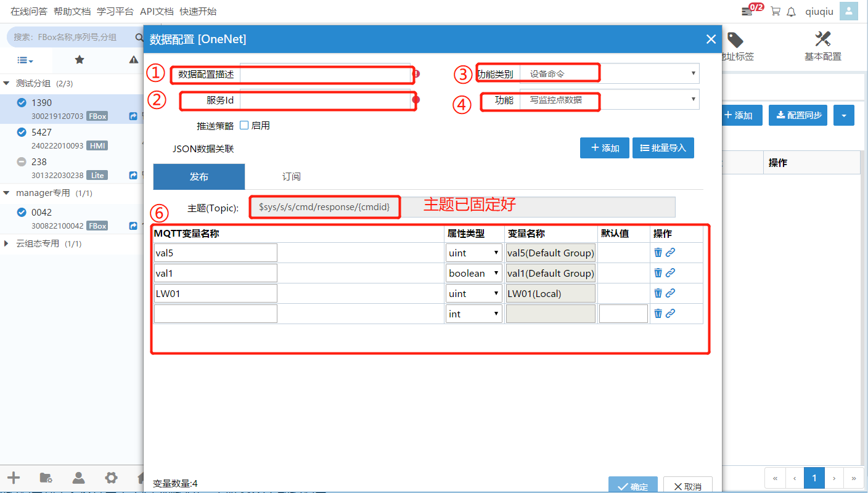868x493 pixels.
Task: Open the gear settings icon at bottom
Action: (111, 478)
